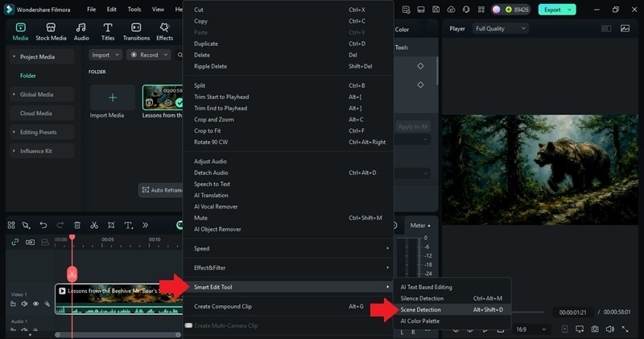Toggle Video 1 track visibility eye
The height and width of the screenshot is (339, 644).
point(35,304)
